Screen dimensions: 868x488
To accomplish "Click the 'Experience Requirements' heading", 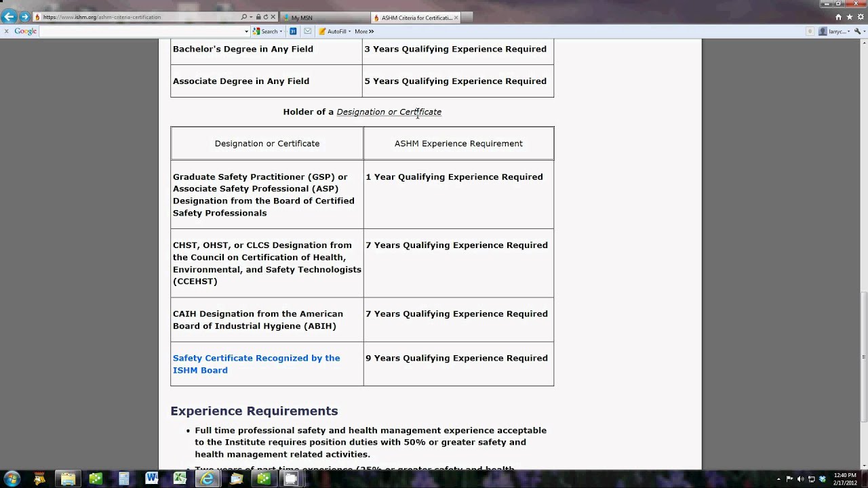I will tap(254, 411).
